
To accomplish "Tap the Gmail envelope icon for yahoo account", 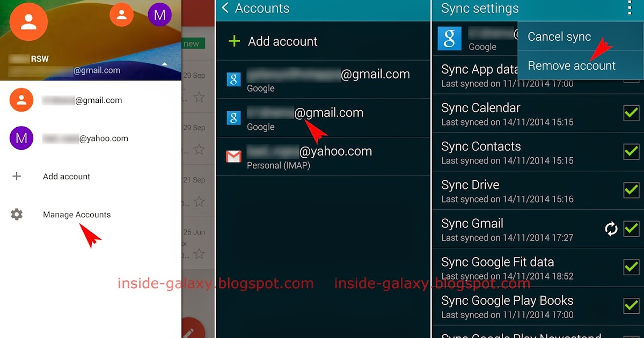I will tap(233, 157).
